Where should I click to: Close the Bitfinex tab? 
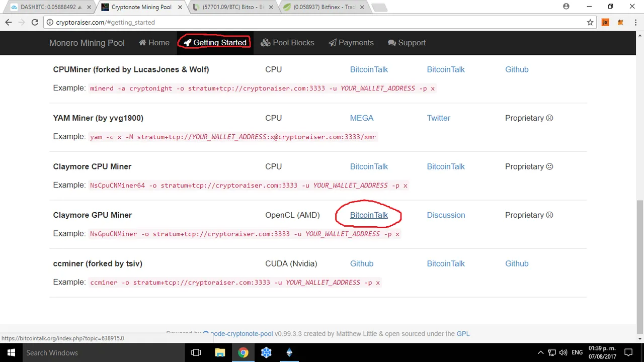click(x=362, y=7)
